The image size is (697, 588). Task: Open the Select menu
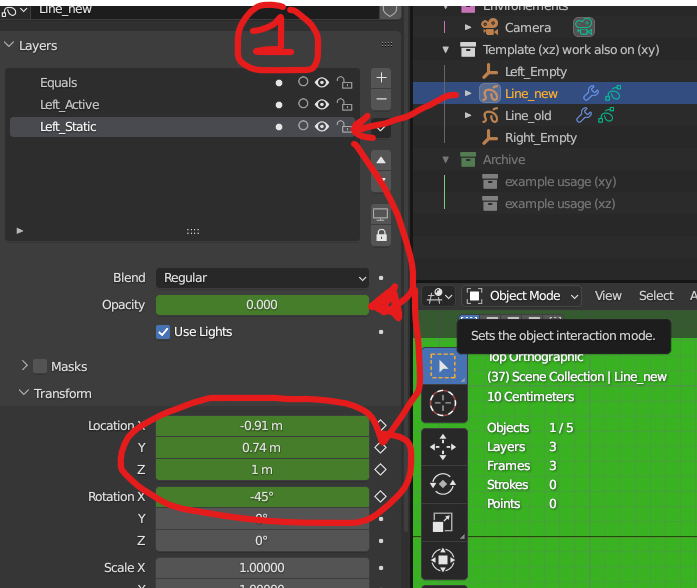656,296
